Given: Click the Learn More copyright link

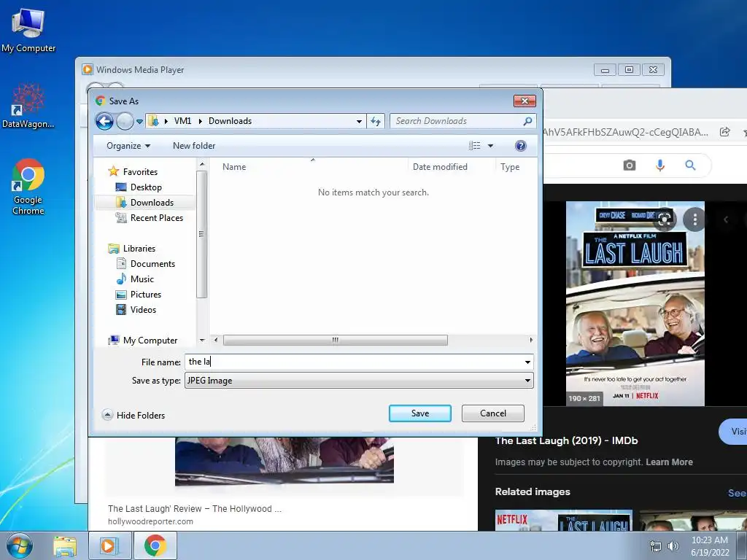Looking at the screenshot, I should coord(669,462).
